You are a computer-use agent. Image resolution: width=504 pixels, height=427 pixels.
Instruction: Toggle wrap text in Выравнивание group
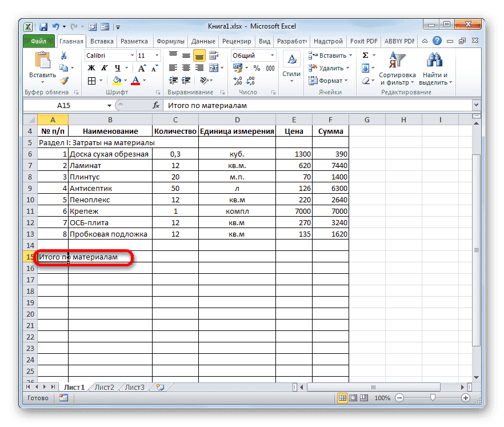(x=212, y=55)
